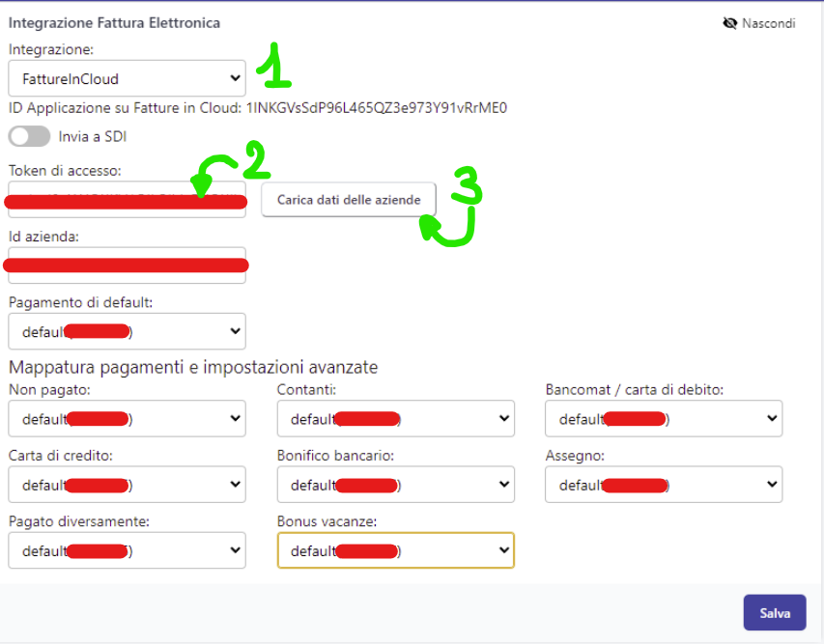The image size is (824, 644).
Task: Expand the Assegno payment dropdown
Action: click(664, 485)
